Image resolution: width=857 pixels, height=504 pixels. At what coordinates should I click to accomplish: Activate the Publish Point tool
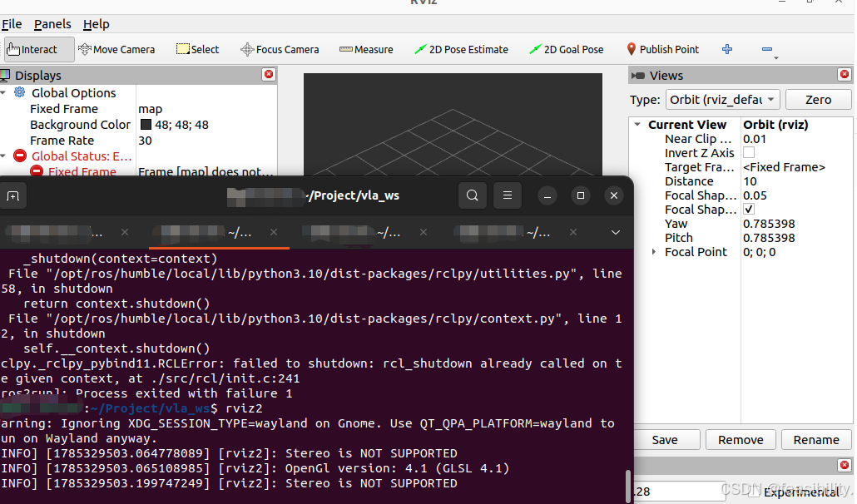662,49
